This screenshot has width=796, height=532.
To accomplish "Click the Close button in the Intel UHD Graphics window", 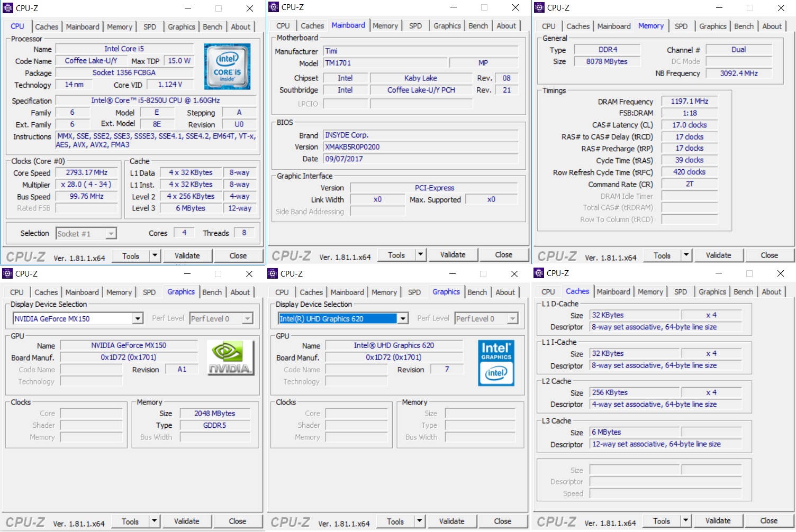I will (x=503, y=521).
